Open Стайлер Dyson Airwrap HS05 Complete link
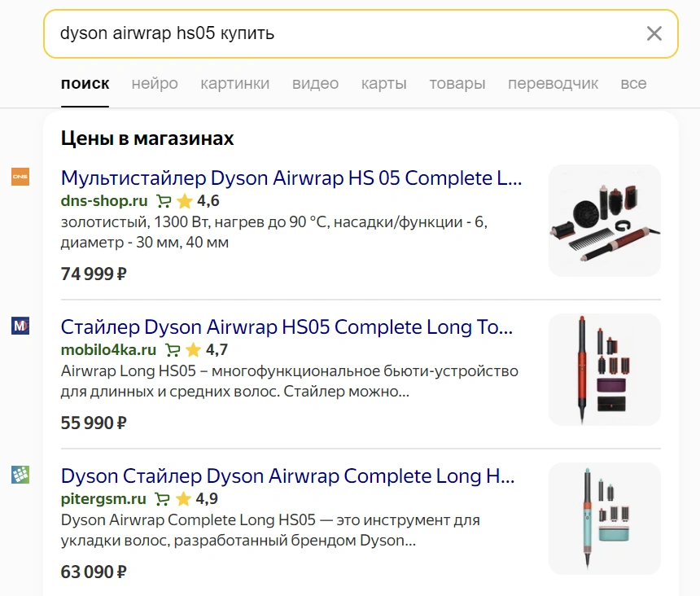This screenshot has height=596, width=700. [x=287, y=327]
